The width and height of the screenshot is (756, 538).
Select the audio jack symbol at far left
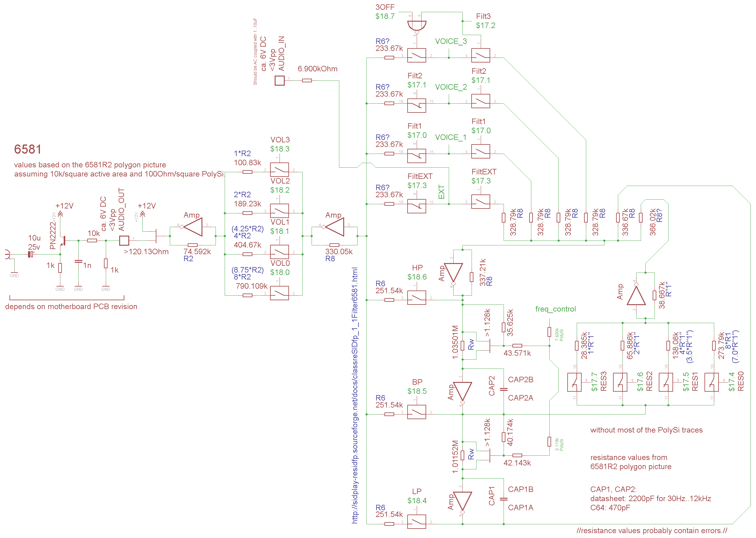pos(8,255)
